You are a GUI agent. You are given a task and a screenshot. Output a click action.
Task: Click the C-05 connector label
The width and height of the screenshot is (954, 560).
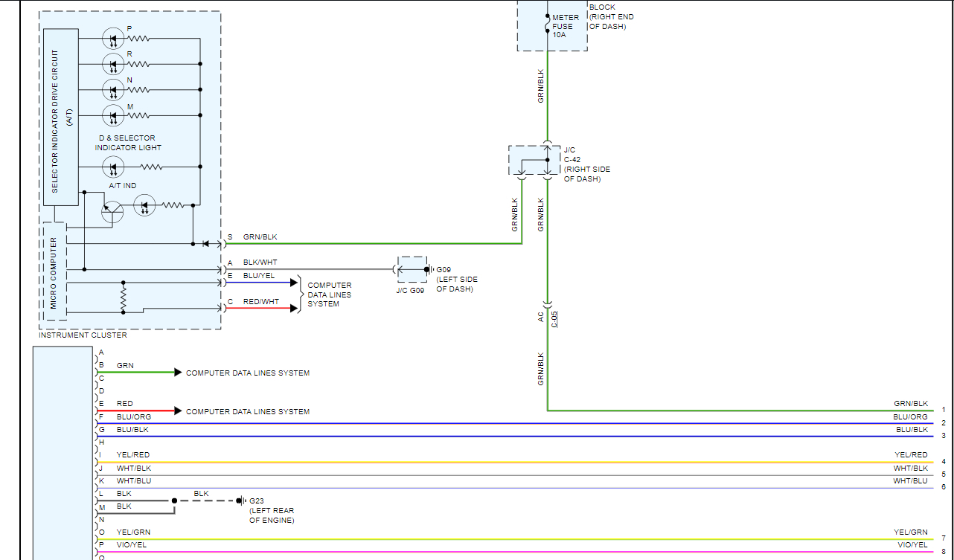tap(555, 319)
